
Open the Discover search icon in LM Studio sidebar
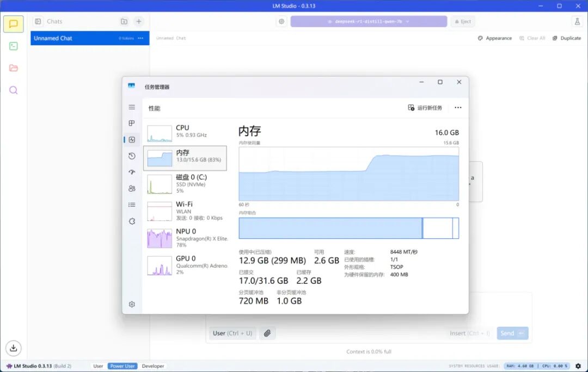(14, 90)
